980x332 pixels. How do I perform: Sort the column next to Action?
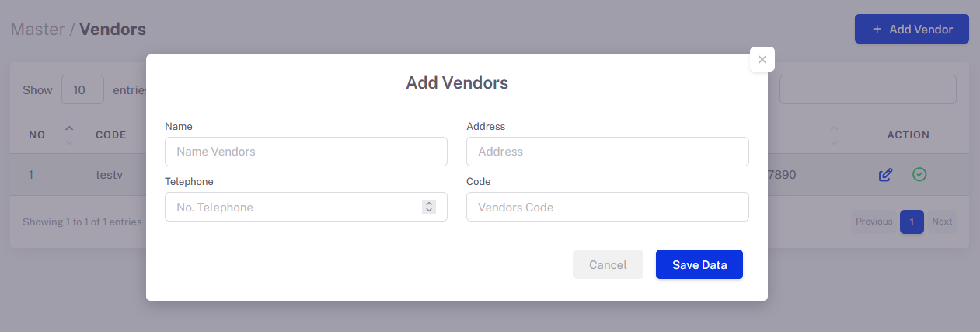(834, 135)
